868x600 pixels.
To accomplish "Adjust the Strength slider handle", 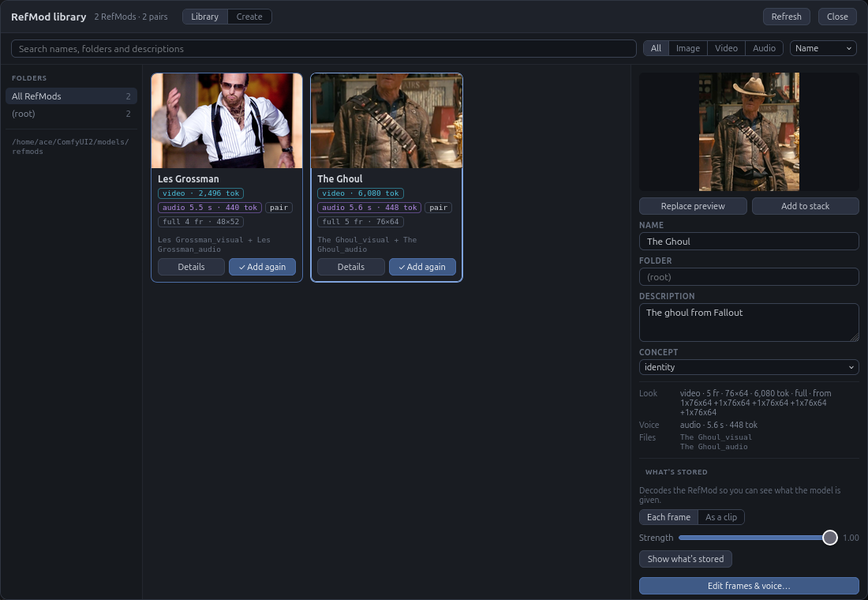I will pos(830,538).
